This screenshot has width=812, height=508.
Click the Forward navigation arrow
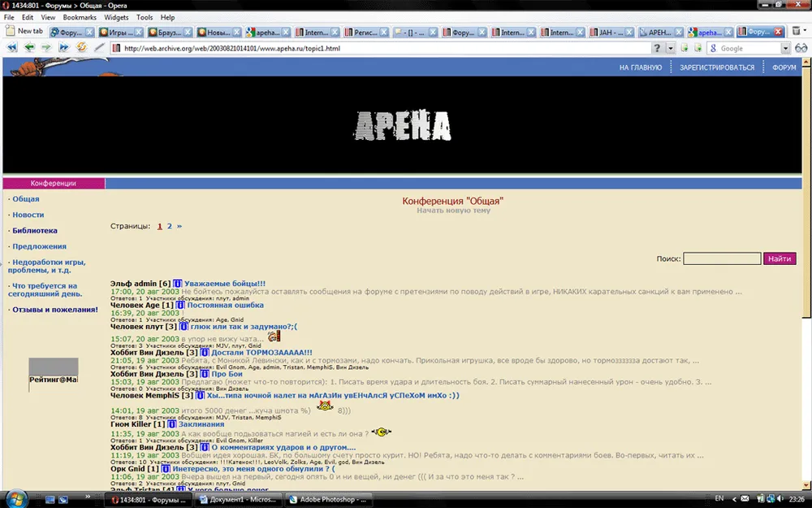(x=47, y=48)
